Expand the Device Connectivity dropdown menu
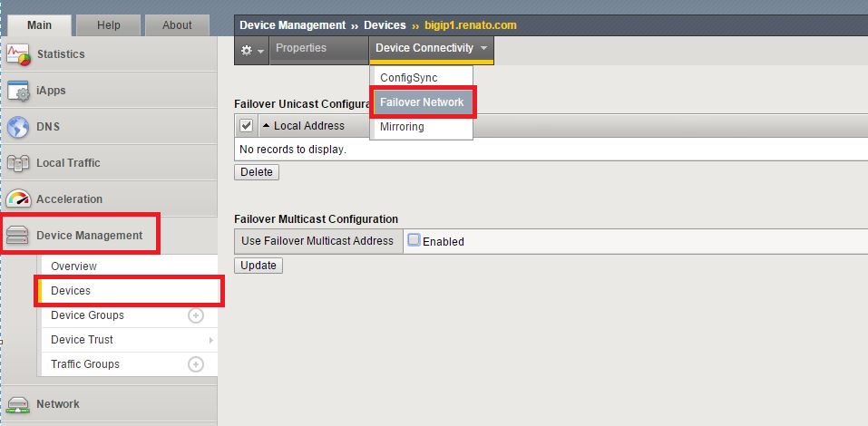This screenshot has height=426, width=868. coord(431,48)
